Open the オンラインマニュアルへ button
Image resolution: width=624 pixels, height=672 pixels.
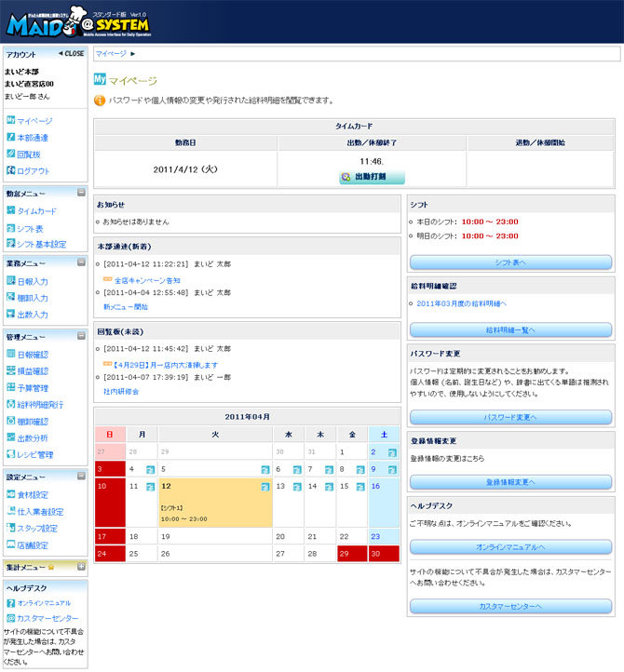tap(510, 547)
